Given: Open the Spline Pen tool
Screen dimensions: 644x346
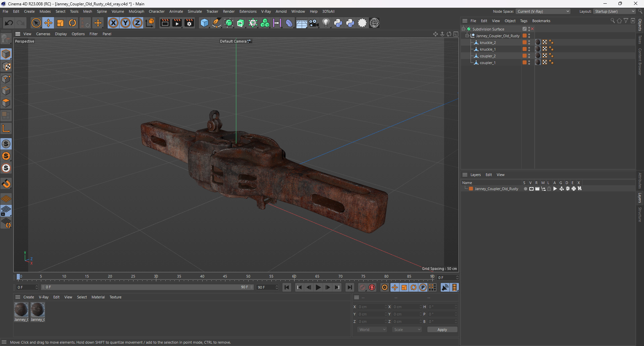Looking at the screenshot, I should click(217, 23).
